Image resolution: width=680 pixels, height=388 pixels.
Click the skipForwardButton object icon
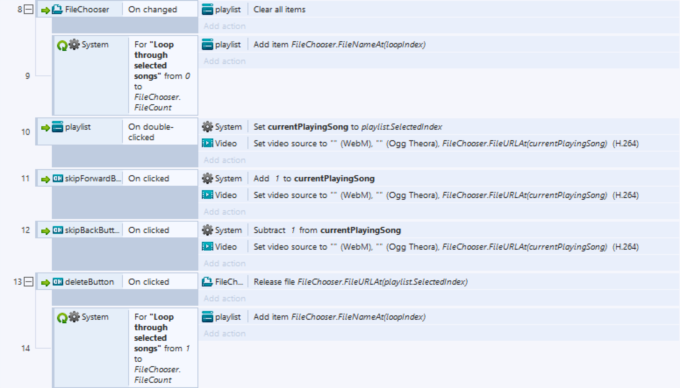click(x=57, y=179)
